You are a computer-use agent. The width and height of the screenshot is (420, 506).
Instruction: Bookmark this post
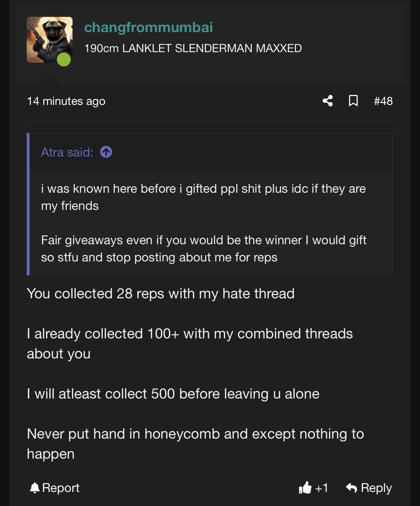(x=353, y=101)
